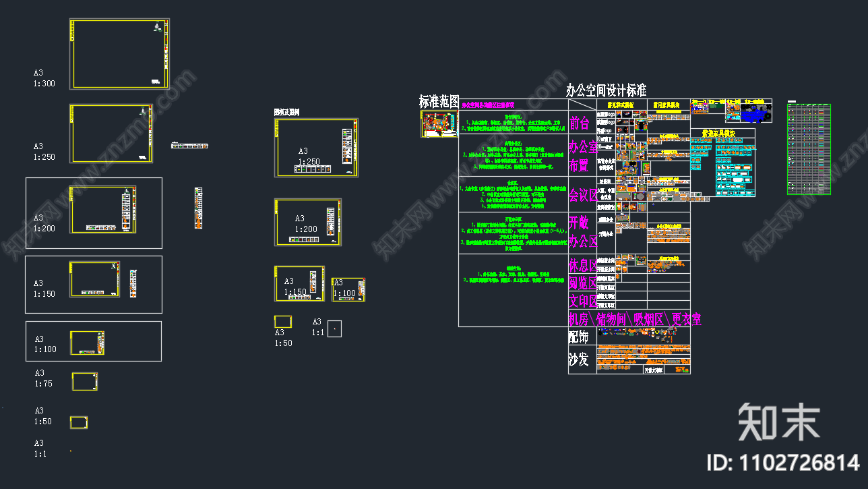868x489 pixels.
Task: Click the small white A3 1:1 square
Action: point(334,328)
